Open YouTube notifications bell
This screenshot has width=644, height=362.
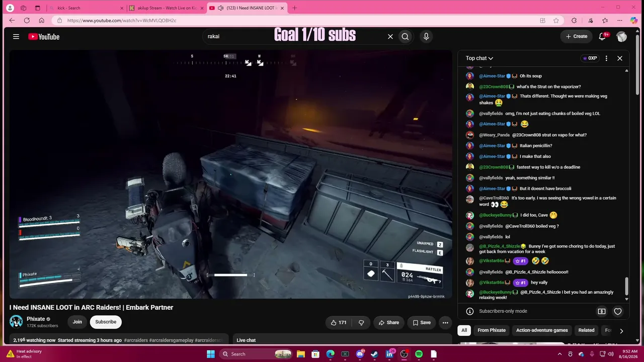click(x=602, y=36)
